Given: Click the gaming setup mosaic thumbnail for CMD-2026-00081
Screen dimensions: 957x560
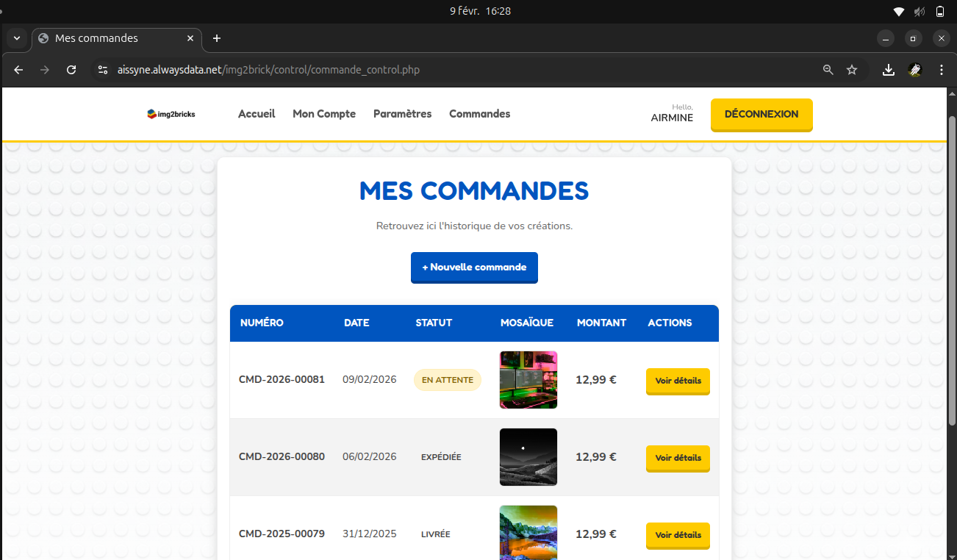Looking at the screenshot, I should coord(528,380).
